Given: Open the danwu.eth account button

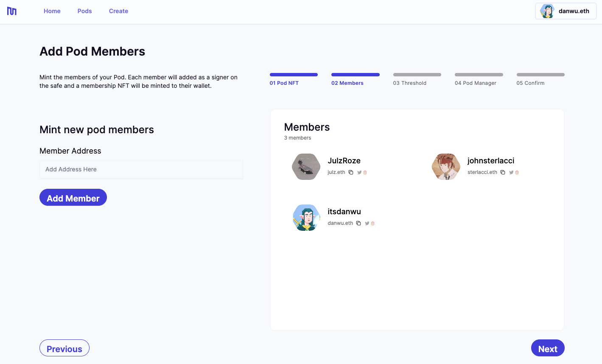Looking at the screenshot, I should coord(566,11).
